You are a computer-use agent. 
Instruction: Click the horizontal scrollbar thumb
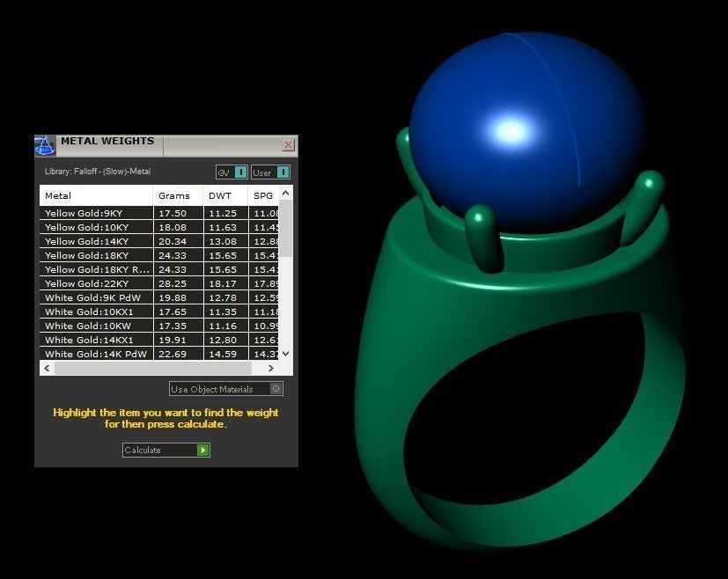coord(153,368)
